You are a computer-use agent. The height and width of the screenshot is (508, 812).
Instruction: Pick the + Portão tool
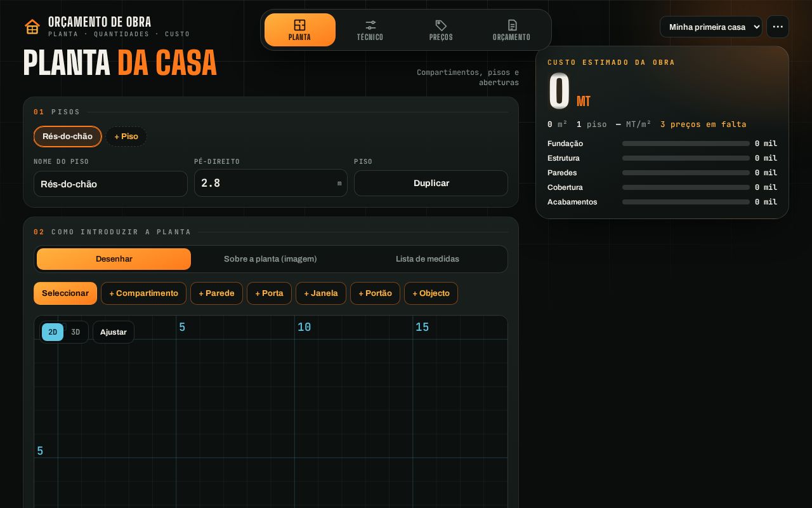375,293
